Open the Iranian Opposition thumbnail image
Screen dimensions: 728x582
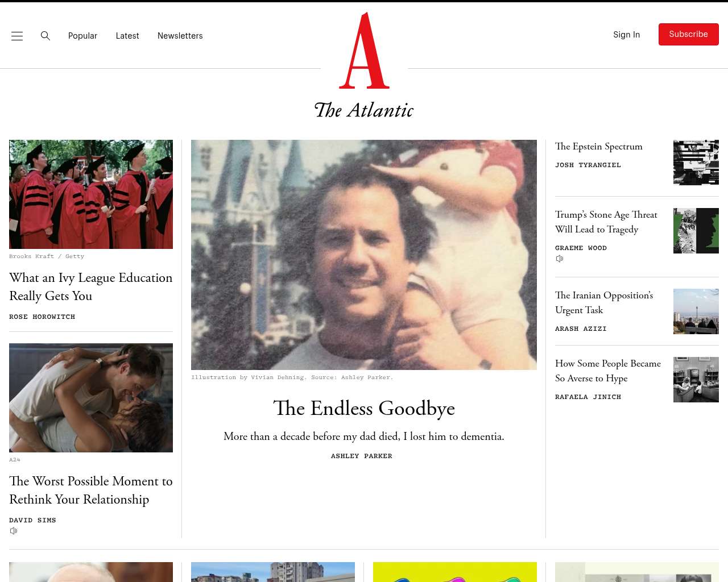coord(696,311)
